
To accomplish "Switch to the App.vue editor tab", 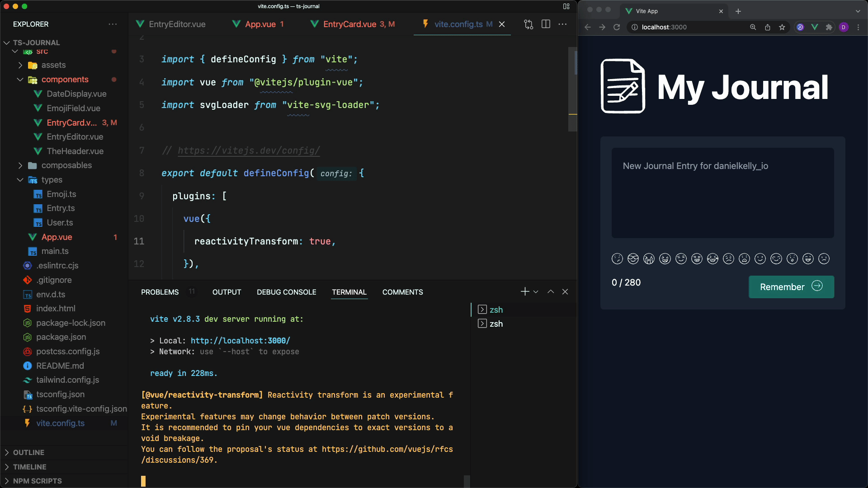I will click(x=258, y=24).
